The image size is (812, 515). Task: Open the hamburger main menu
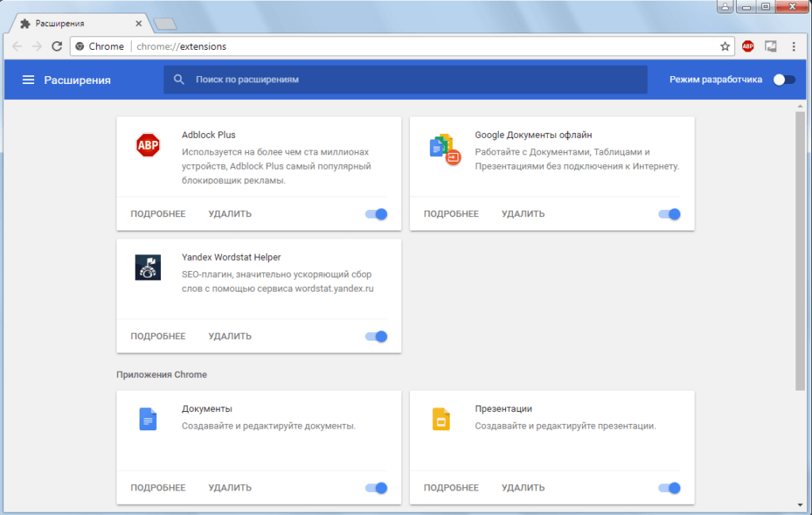[29, 80]
